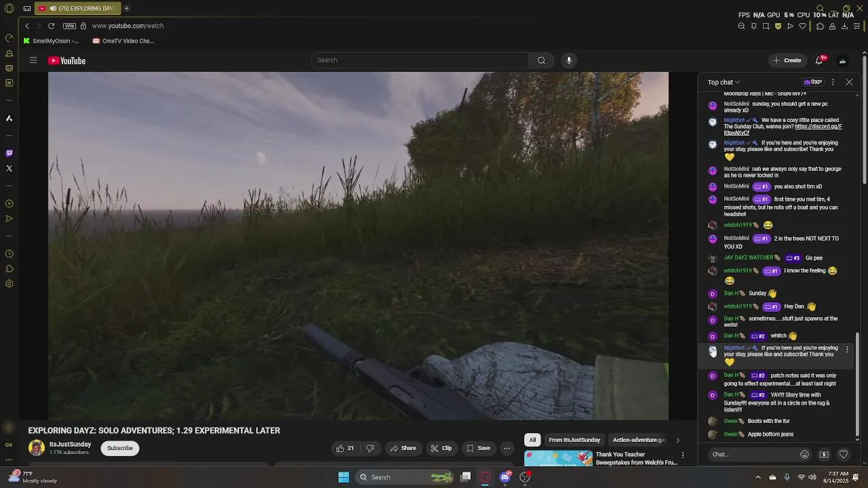868x488 pixels.
Task: Share the video
Action: pos(403,448)
